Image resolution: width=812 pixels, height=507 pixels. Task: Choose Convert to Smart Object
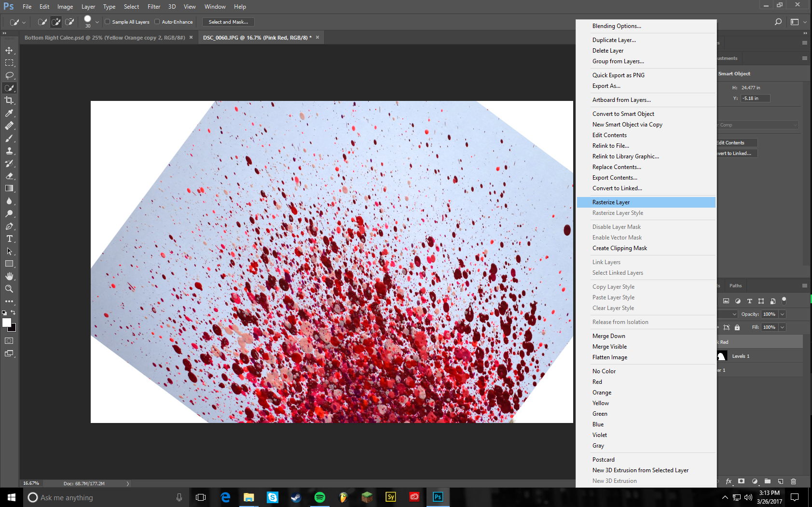646,114
